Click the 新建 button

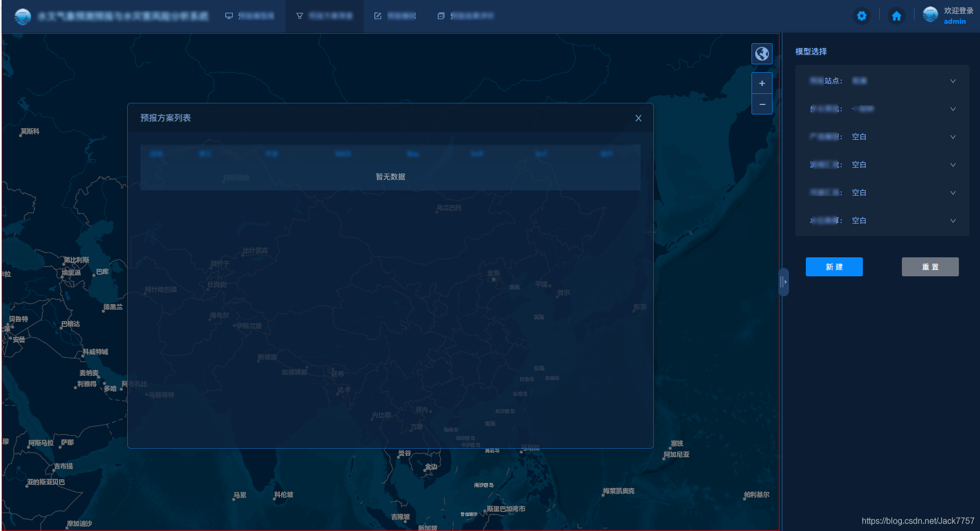tap(834, 267)
